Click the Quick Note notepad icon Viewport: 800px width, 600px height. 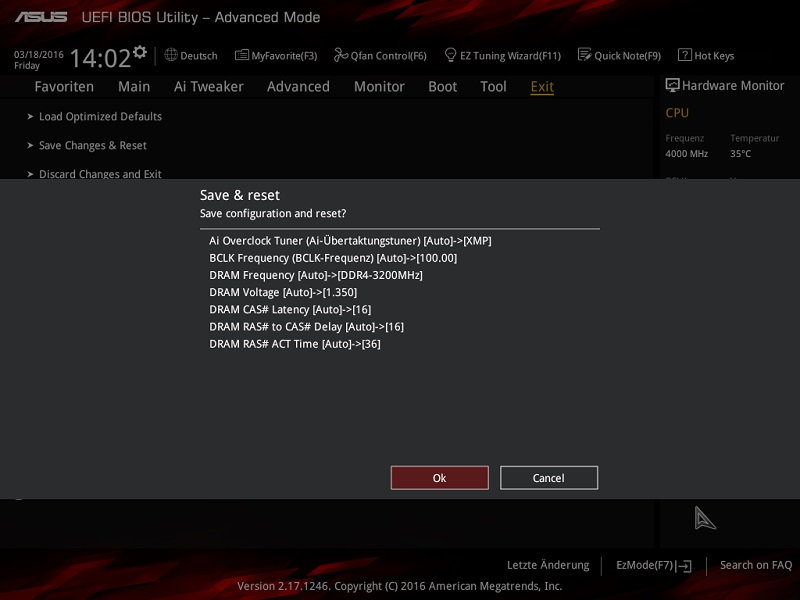(x=585, y=55)
